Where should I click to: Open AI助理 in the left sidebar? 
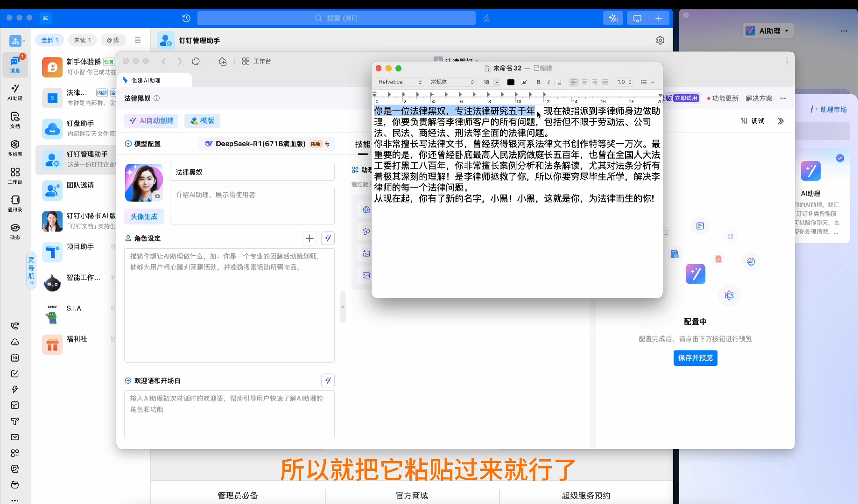coord(15,92)
